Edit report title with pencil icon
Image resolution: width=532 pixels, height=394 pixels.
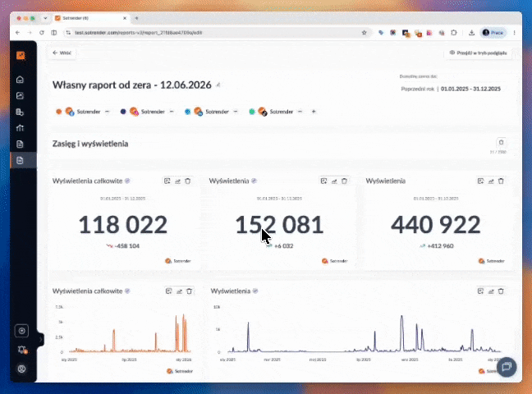pos(218,85)
